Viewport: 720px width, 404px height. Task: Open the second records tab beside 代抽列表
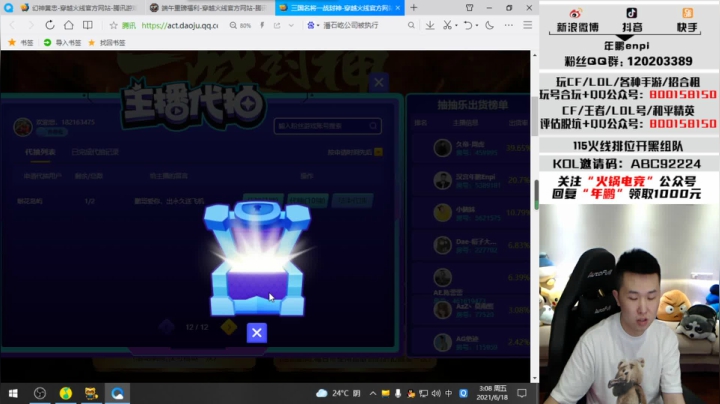[95, 152]
